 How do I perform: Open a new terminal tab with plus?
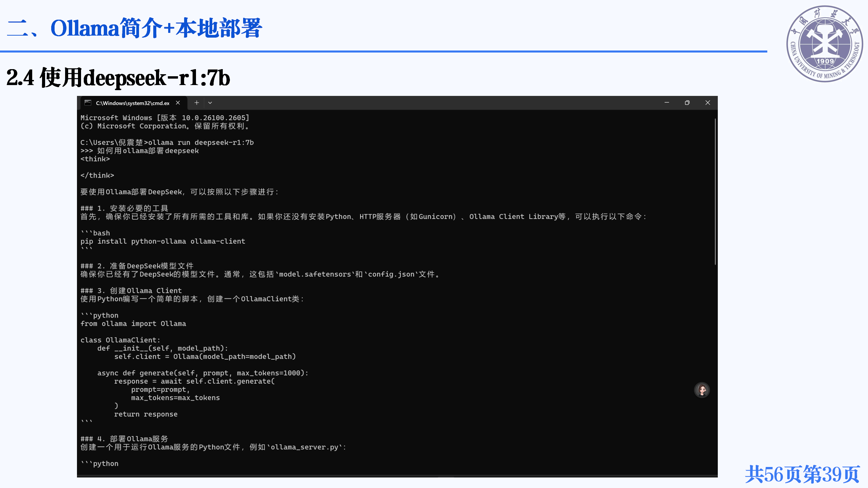click(197, 103)
